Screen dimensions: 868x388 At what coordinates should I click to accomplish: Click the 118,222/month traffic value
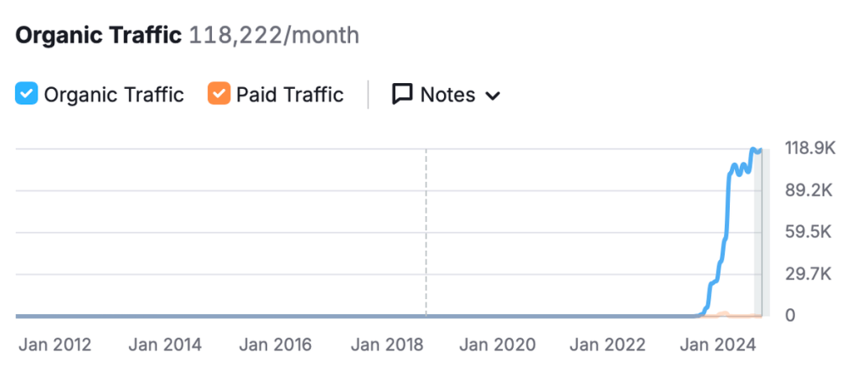pyautogui.click(x=274, y=36)
